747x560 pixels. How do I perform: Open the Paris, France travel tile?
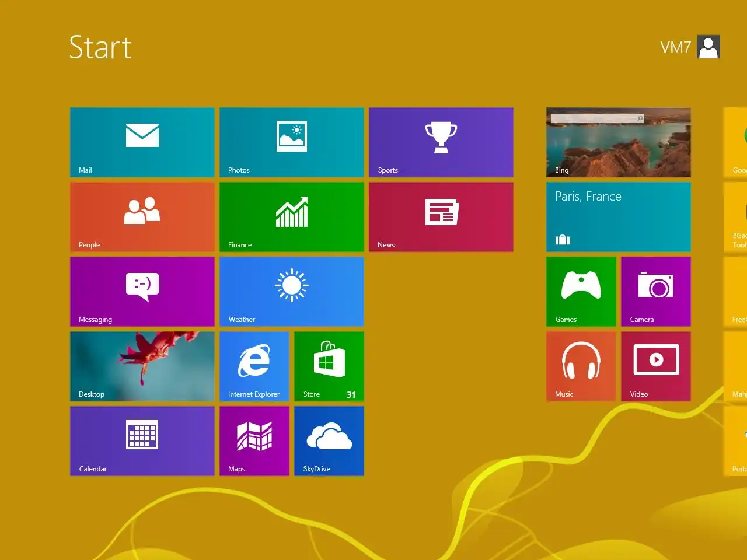[x=619, y=217]
